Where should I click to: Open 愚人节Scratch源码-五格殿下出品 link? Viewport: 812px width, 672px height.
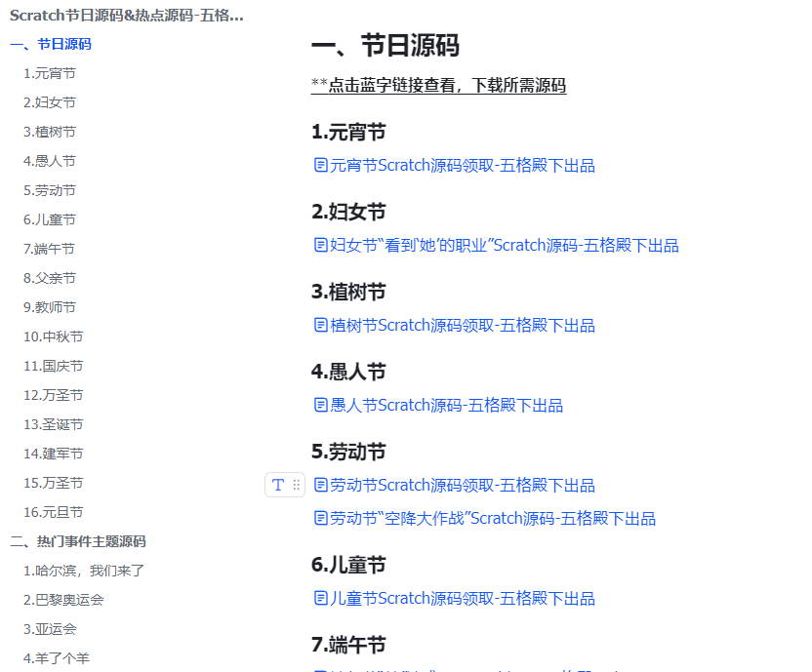[x=446, y=405]
